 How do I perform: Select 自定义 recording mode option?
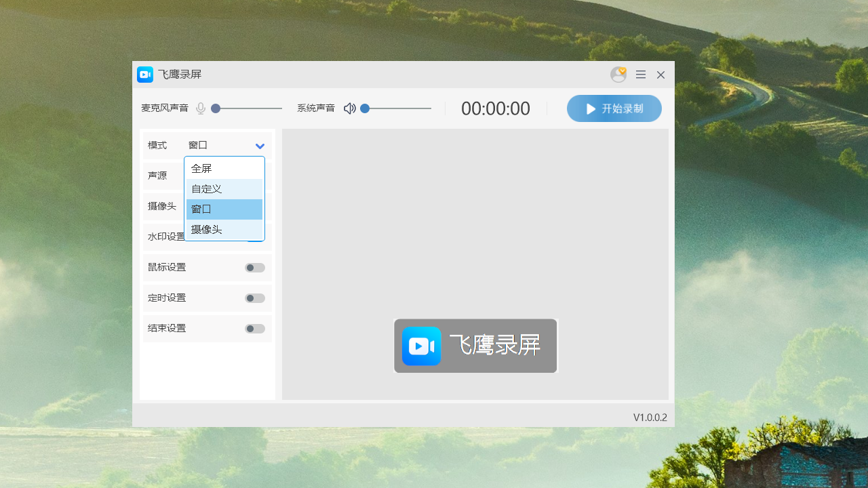[x=224, y=188]
